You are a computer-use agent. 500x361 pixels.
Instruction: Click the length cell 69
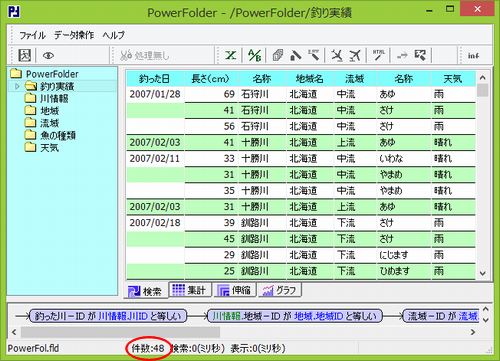211,94
